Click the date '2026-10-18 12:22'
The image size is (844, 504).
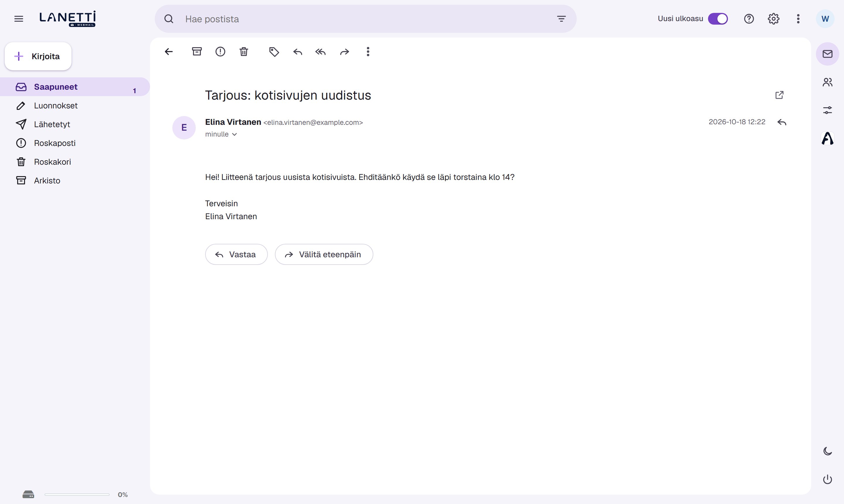(x=737, y=122)
